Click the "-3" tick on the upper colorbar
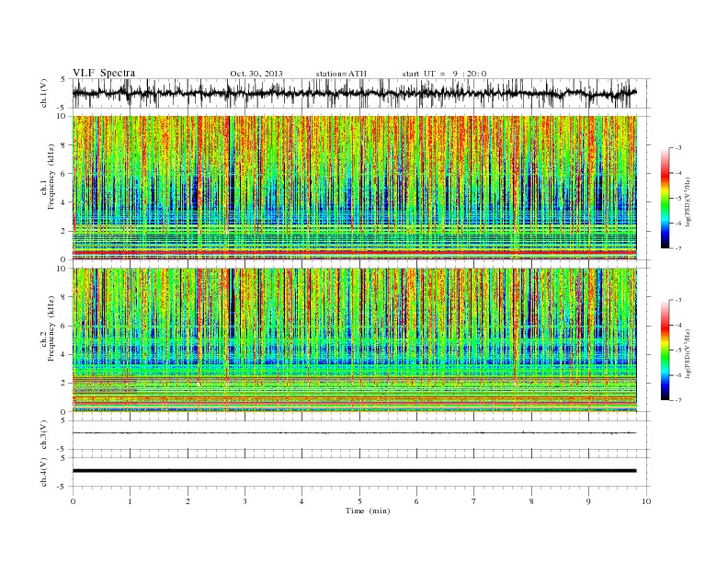 [678, 148]
